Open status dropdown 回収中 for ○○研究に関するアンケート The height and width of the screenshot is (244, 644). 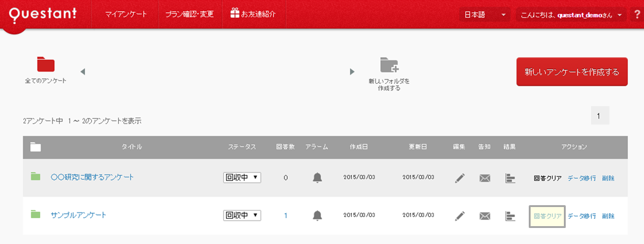242,177
